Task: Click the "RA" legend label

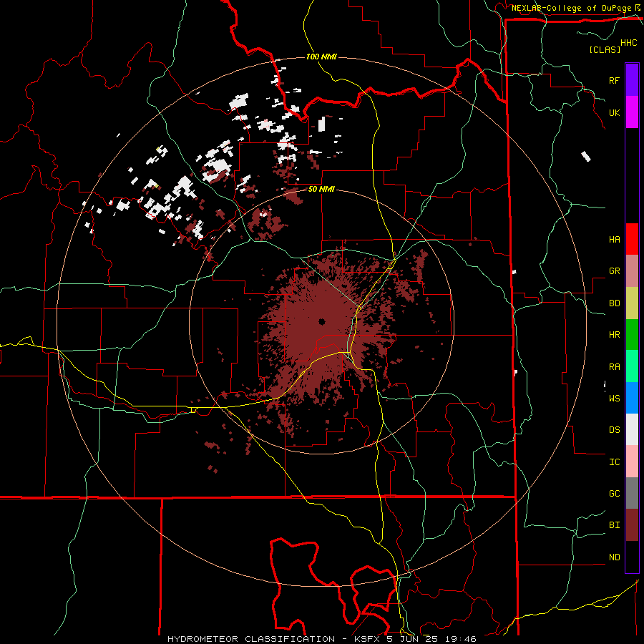Action: 614,367
